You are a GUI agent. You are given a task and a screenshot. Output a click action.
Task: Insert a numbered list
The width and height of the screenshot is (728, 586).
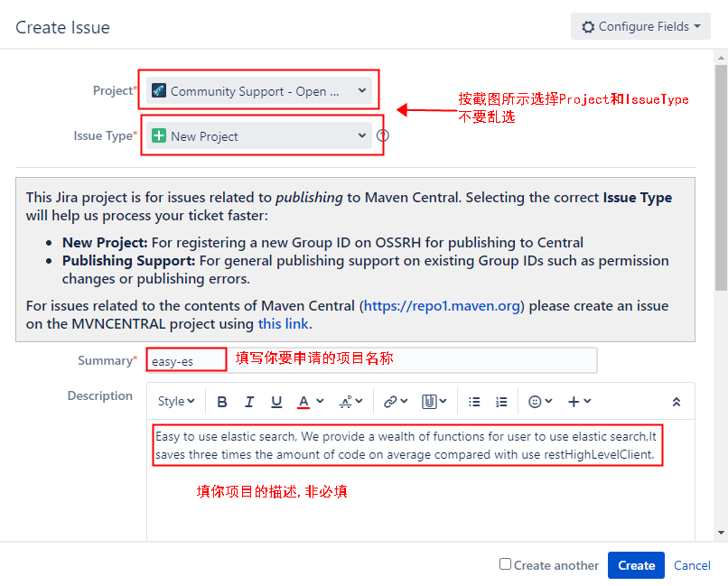[x=501, y=402]
